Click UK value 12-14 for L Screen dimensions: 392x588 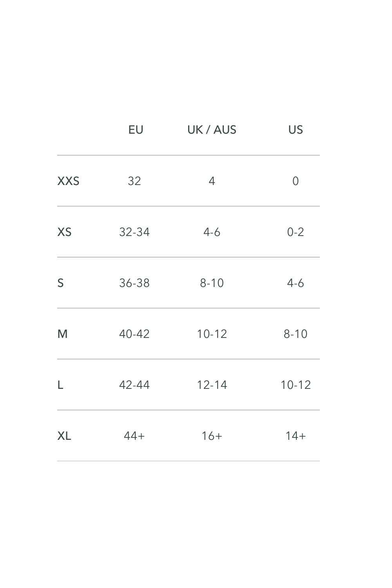tap(212, 385)
